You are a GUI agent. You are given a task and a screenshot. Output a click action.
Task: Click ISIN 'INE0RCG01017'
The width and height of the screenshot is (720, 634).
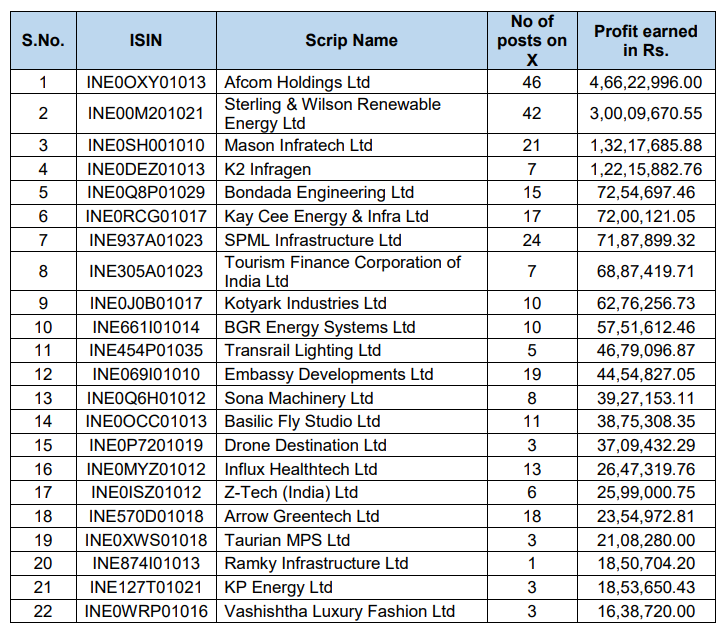click(146, 216)
